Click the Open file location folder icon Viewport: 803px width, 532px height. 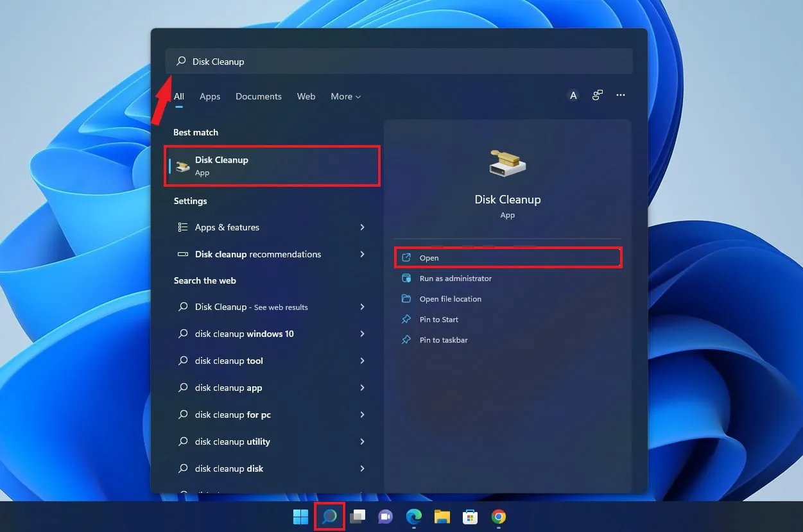pyautogui.click(x=406, y=299)
